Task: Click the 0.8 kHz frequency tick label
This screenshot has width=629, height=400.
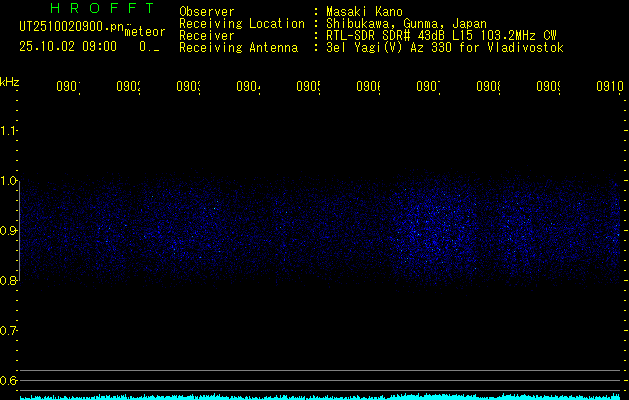Action: [x=8, y=280]
